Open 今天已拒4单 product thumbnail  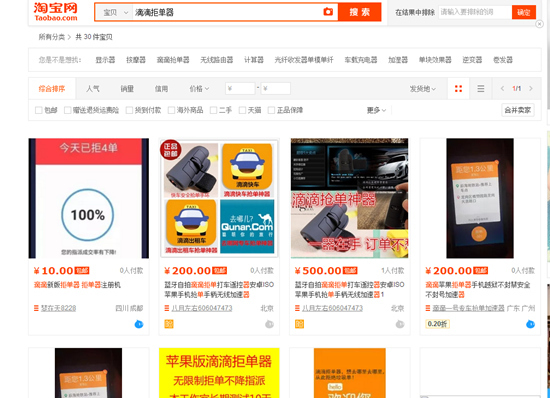89,198
